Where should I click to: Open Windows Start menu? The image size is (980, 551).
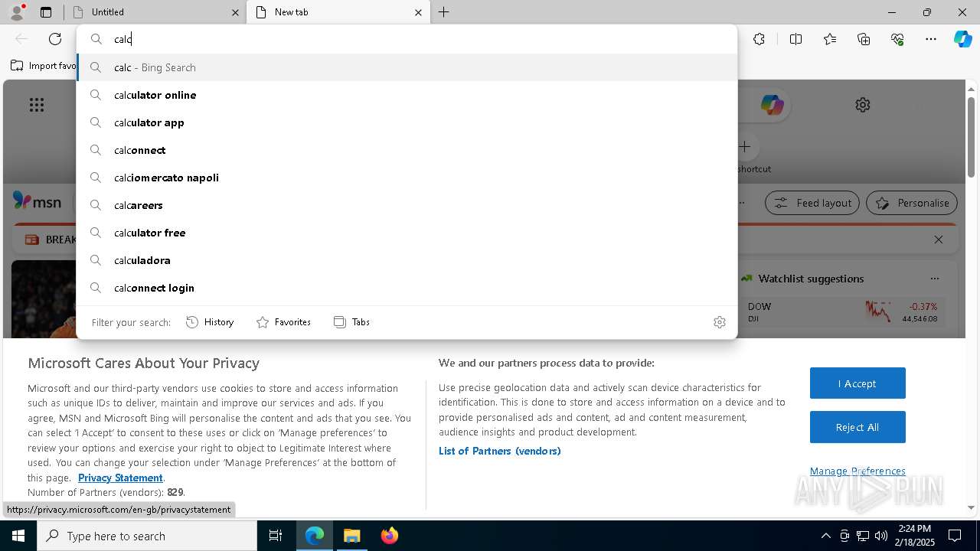tap(18, 536)
